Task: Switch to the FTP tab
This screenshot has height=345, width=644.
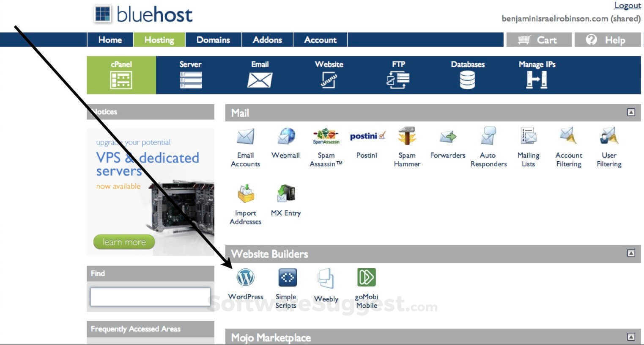Action: (398, 75)
